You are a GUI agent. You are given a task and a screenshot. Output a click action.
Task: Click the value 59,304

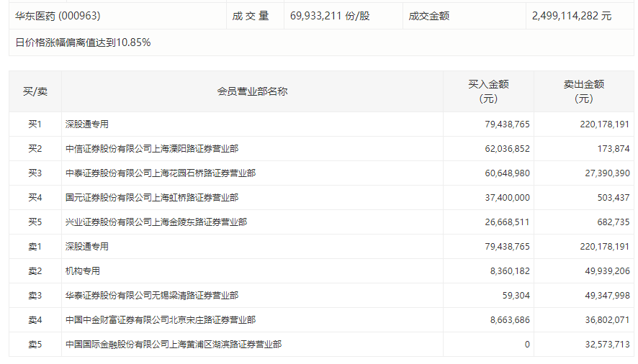coord(516,295)
